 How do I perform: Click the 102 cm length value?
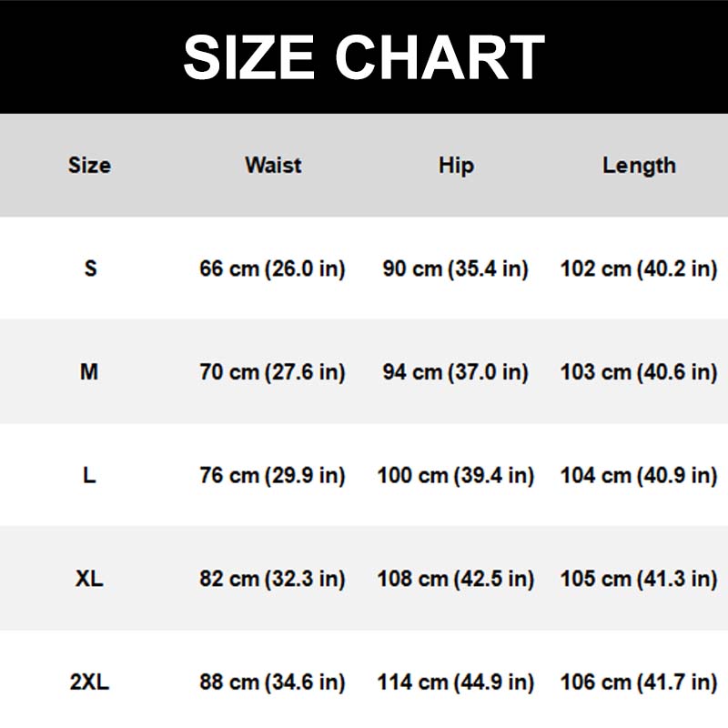point(639,268)
